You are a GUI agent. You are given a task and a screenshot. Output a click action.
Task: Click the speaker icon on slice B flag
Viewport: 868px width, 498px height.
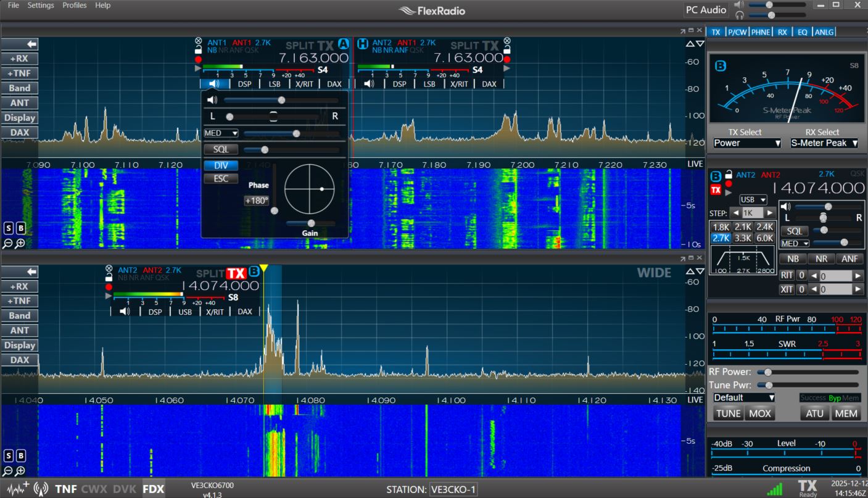(125, 312)
